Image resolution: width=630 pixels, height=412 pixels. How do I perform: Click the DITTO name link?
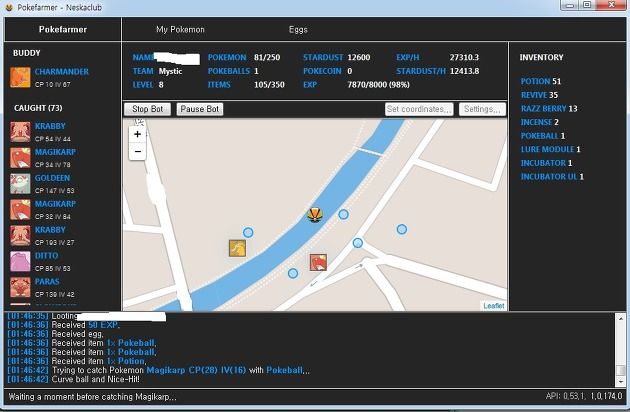[47, 256]
